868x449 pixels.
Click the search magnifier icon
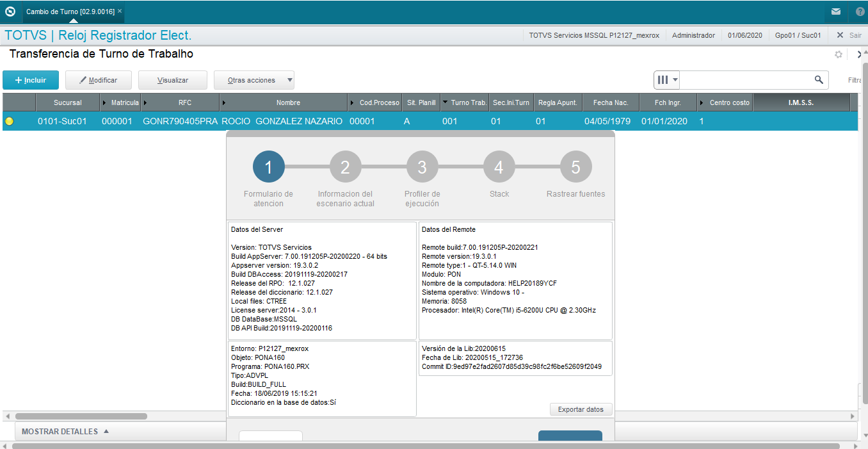tap(819, 79)
